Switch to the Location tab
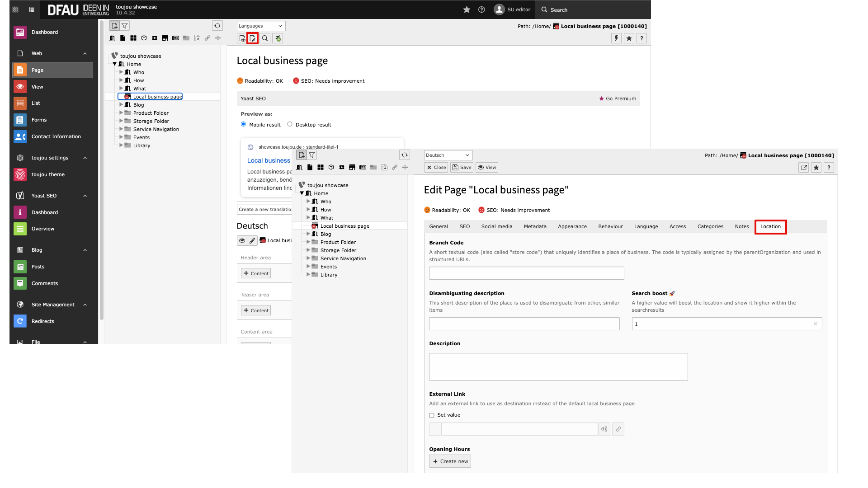Image resolution: width=868 pixels, height=488 pixels. (x=770, y=226)
